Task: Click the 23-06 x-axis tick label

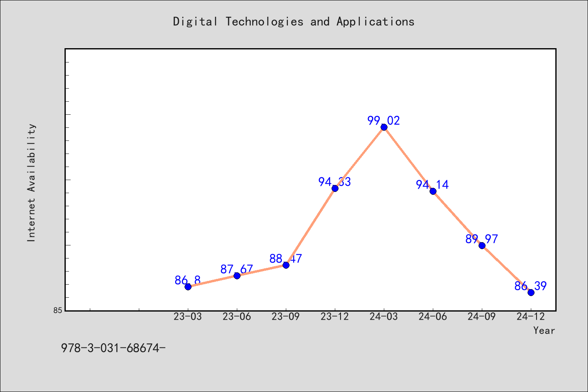Action: pyautogui.click(x=237, y=316)
